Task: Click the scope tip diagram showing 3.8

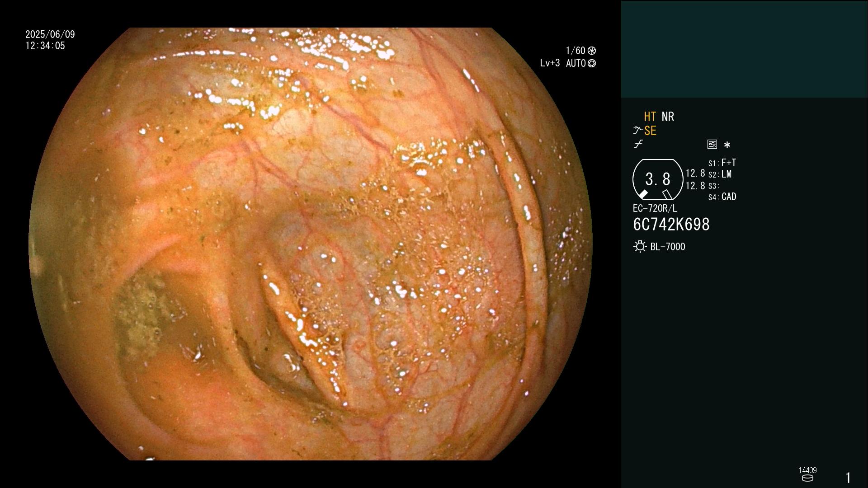Action: click(658, 179)
